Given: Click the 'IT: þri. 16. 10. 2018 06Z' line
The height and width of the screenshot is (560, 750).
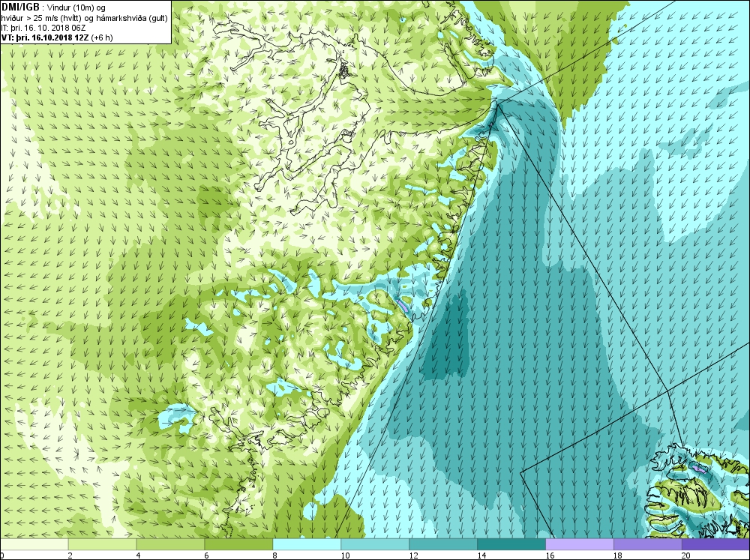Looking at the screenshot, I should [x=43, y=28].
